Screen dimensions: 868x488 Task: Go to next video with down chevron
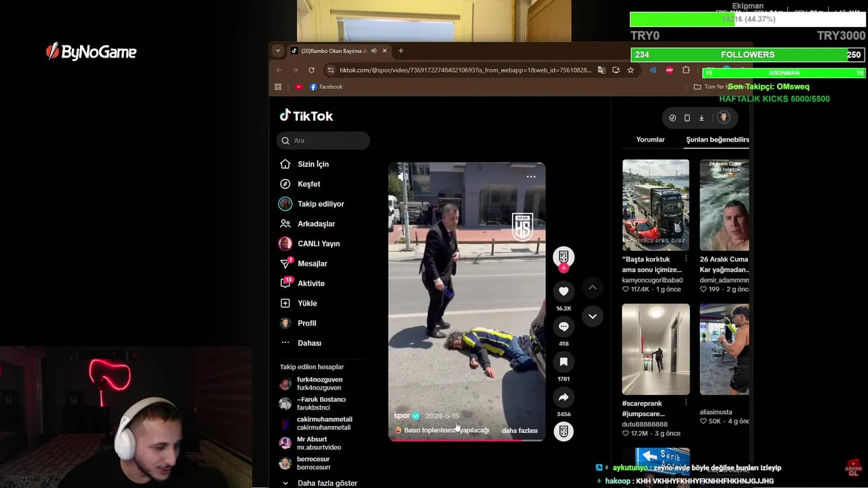tap(592, 316)
